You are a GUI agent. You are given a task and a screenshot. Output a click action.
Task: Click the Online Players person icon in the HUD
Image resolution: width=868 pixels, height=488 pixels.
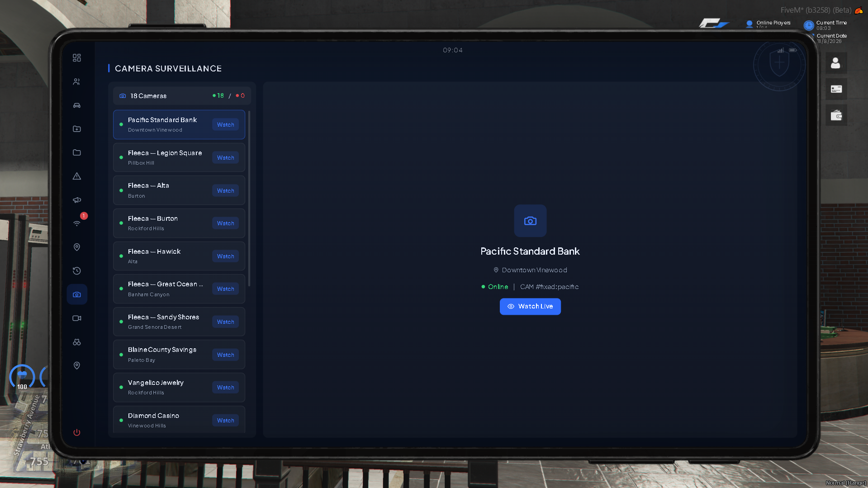click(749, 24)
